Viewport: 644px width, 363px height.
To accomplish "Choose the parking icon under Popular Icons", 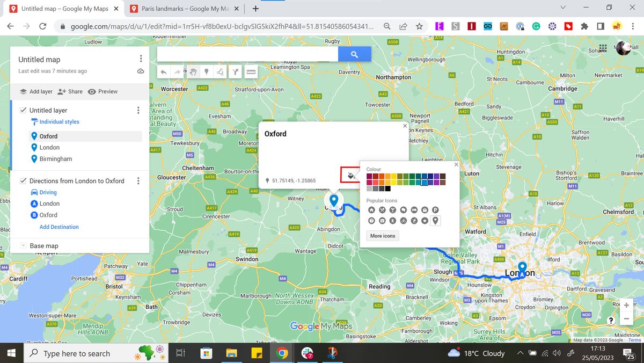I will pos(436,209).
